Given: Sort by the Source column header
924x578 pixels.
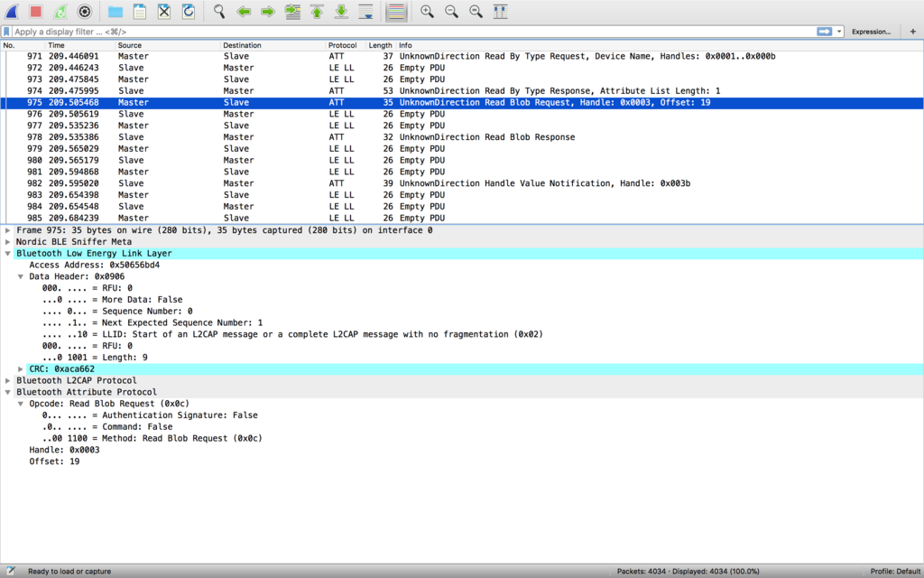Looking at the screenshot, I should tap(167, 45).
